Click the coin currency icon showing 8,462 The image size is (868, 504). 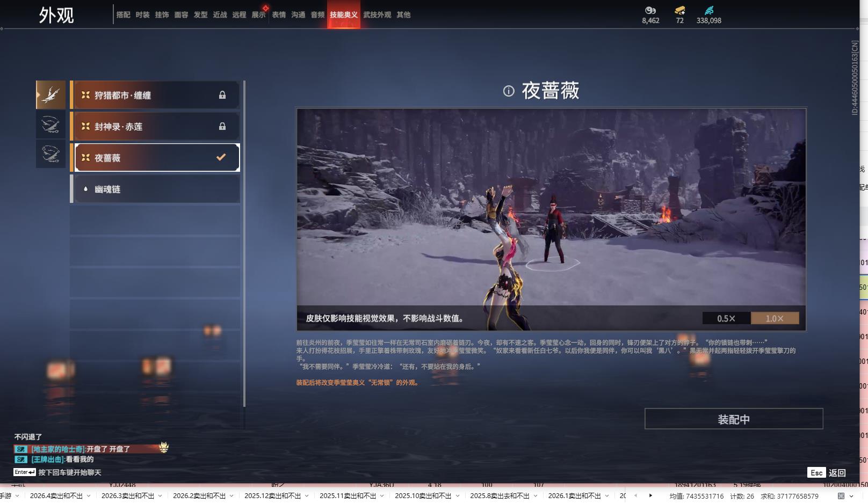coord(650,10)
